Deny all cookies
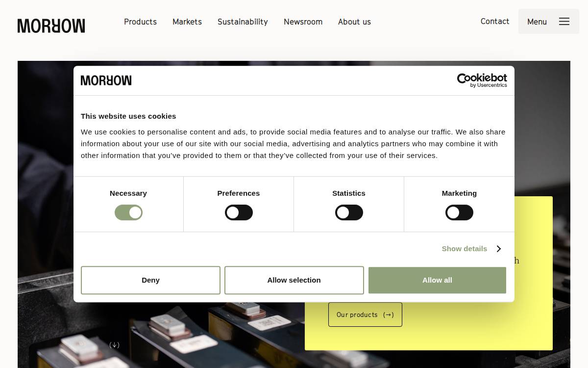Screen dimensions: 588x368 150,280
